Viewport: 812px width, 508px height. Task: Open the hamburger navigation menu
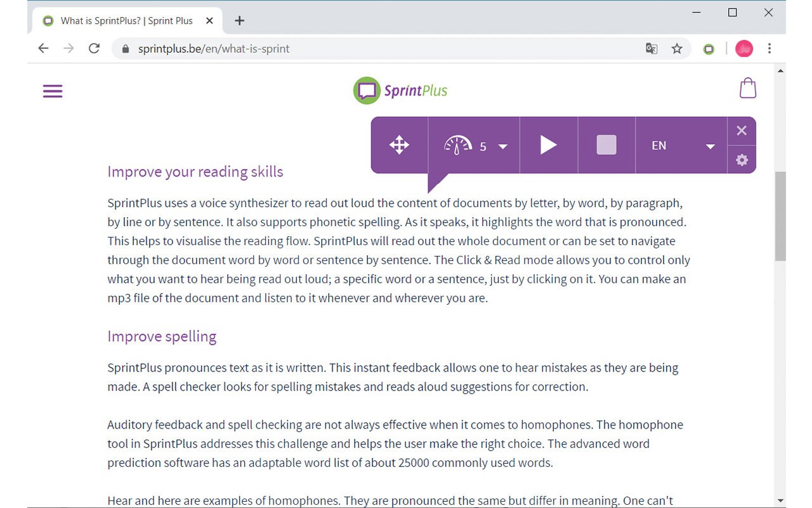[53, 91]
